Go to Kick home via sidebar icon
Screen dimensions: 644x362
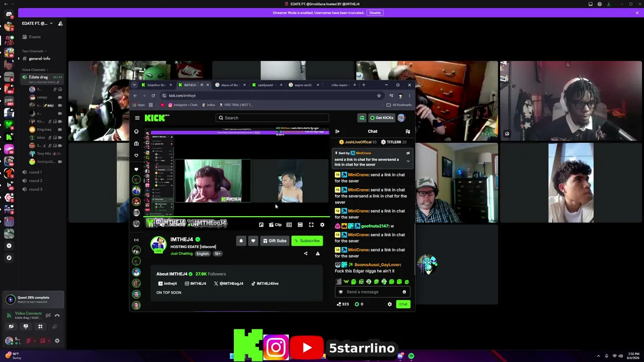[x=136, y=131]
